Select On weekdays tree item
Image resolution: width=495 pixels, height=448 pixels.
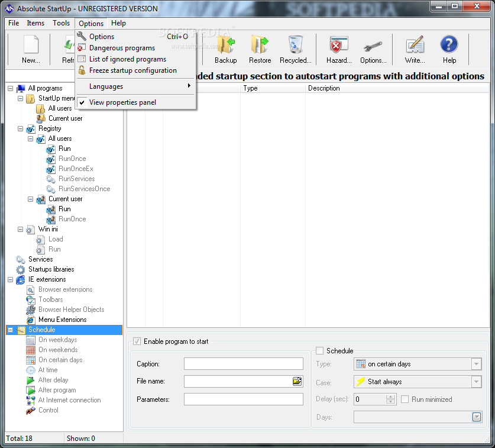[58, 340]
